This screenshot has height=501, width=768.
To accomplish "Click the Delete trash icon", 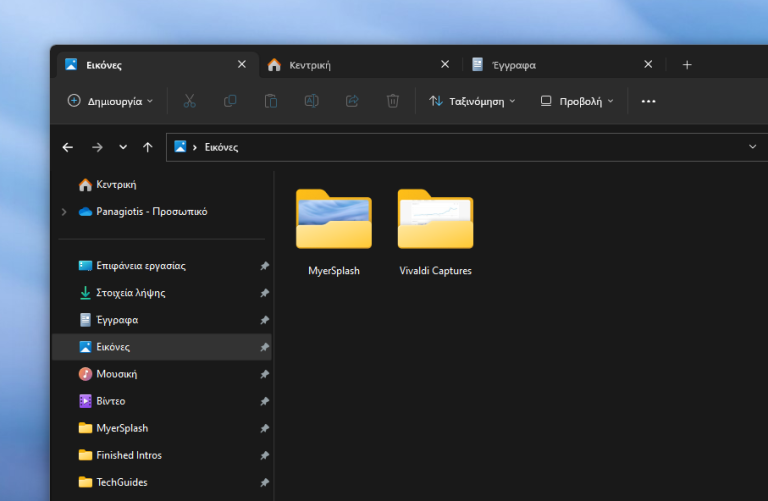I will 393,101.
